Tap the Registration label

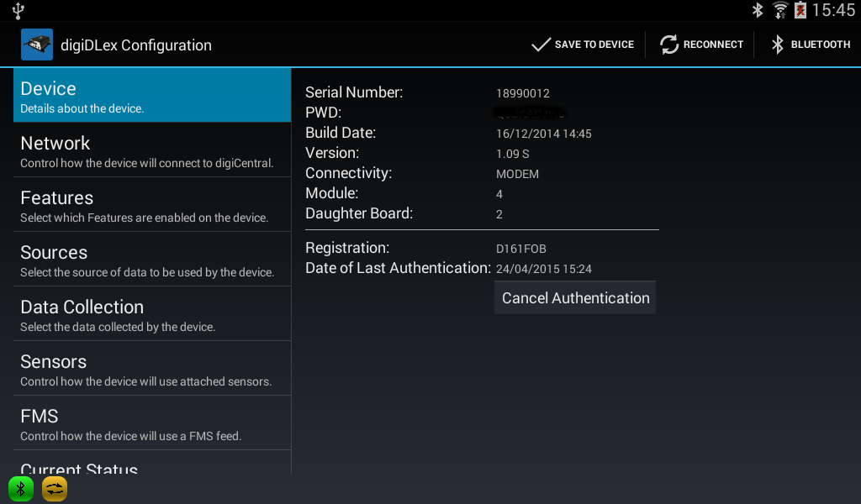(x=347, y=248)
